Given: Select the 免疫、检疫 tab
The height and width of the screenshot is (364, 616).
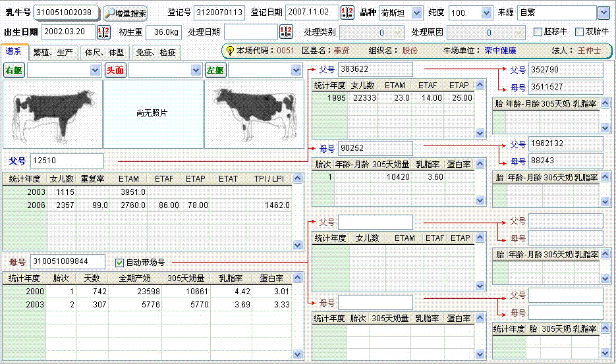Looking at the screenshot, I should pyautogui.click(x=155, y=52).
